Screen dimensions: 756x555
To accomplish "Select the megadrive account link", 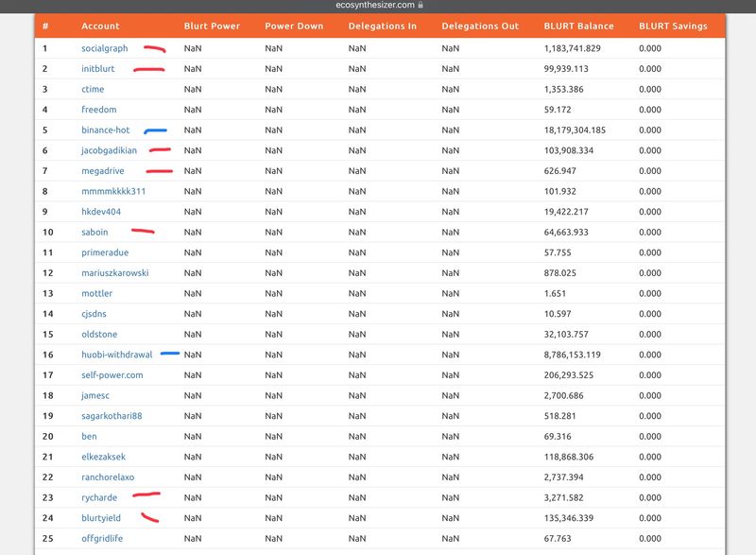I will (x=102, y=171).
